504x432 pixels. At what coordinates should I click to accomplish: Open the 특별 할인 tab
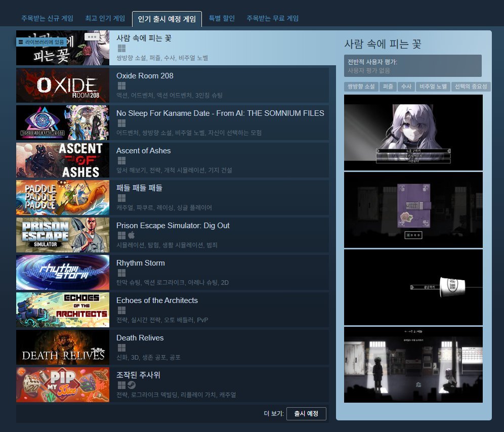pos(222,18)
